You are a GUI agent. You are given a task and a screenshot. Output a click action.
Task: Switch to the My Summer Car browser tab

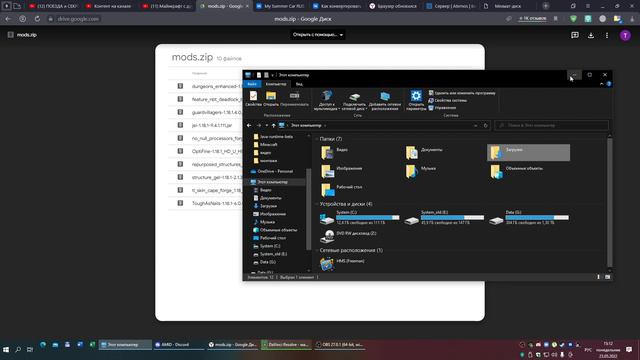[x=281, y=6]
